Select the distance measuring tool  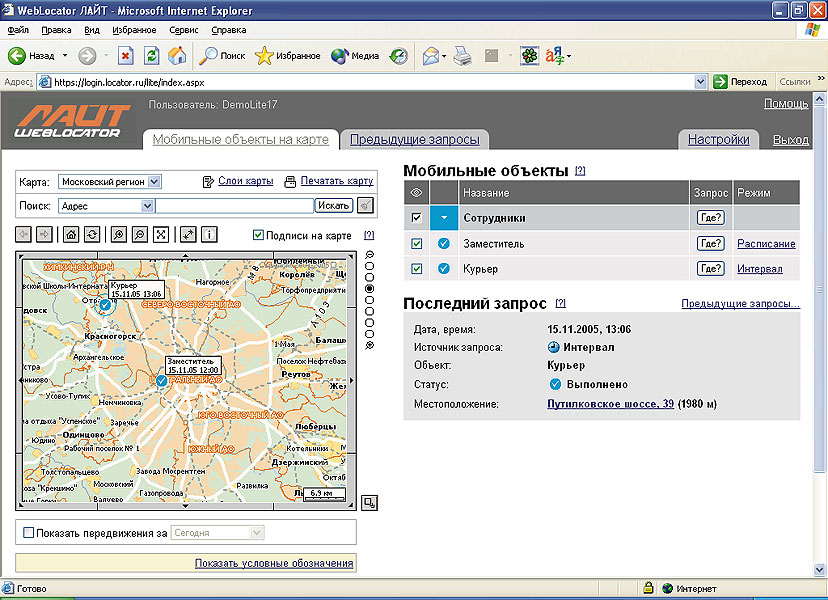(188, 234)
